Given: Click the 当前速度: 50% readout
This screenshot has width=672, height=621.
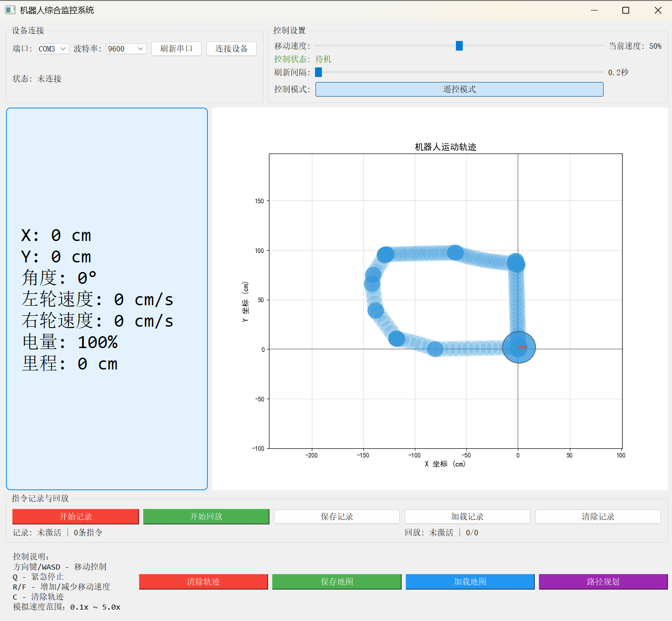Looking at the screenshot, I should pyautogui.click(x=635, y=46).
